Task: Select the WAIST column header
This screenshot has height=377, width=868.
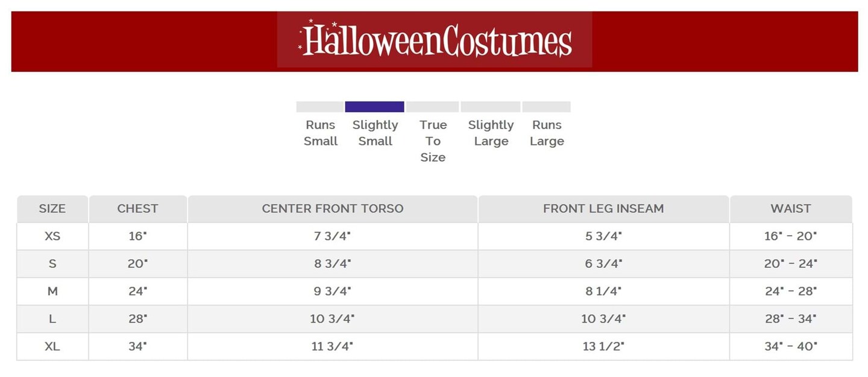Action: click(x=790, y=209)
